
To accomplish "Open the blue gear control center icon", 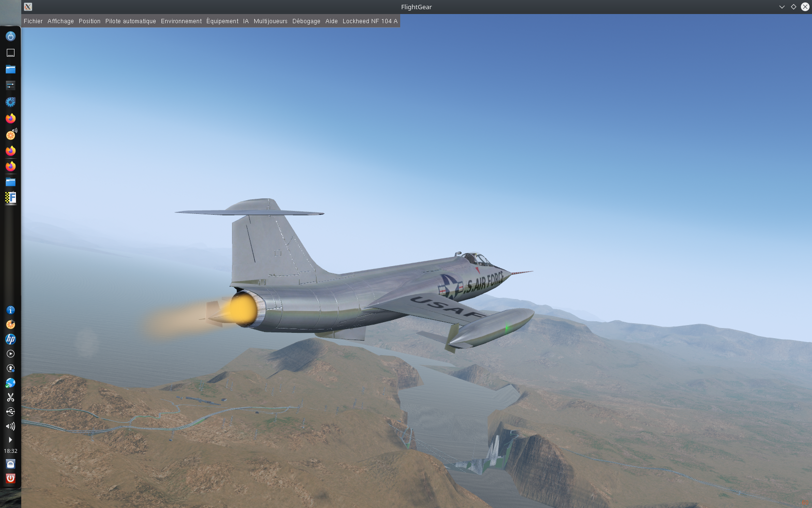I will click(x=11, y=102).
